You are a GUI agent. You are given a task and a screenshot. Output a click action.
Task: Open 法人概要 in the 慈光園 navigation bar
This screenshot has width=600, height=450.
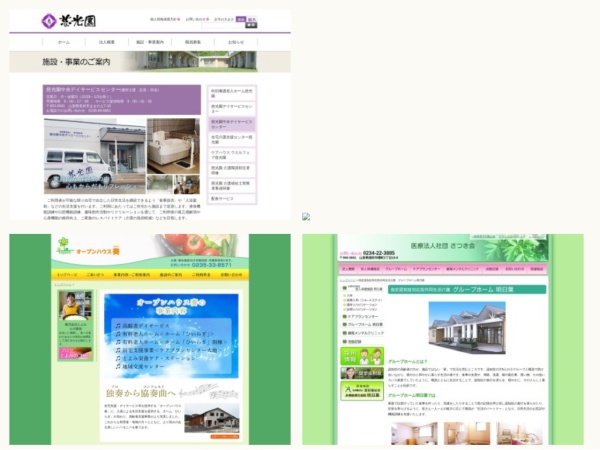107,42
